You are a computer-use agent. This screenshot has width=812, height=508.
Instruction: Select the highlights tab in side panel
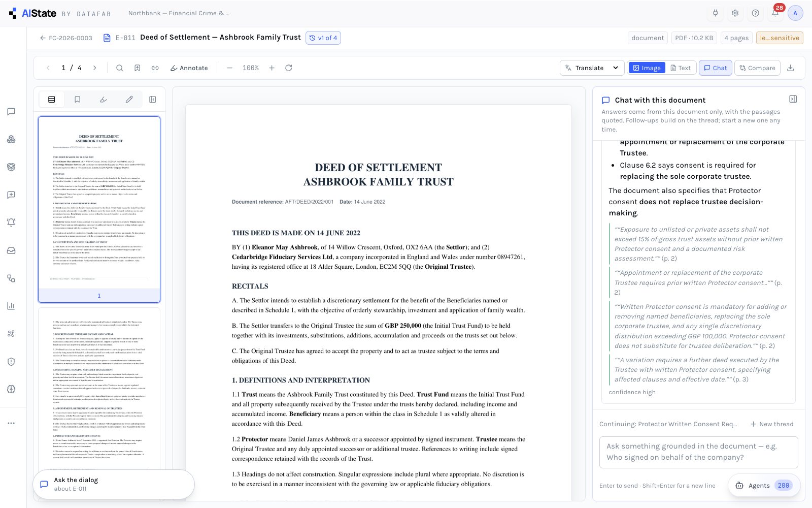coord(104,100)
